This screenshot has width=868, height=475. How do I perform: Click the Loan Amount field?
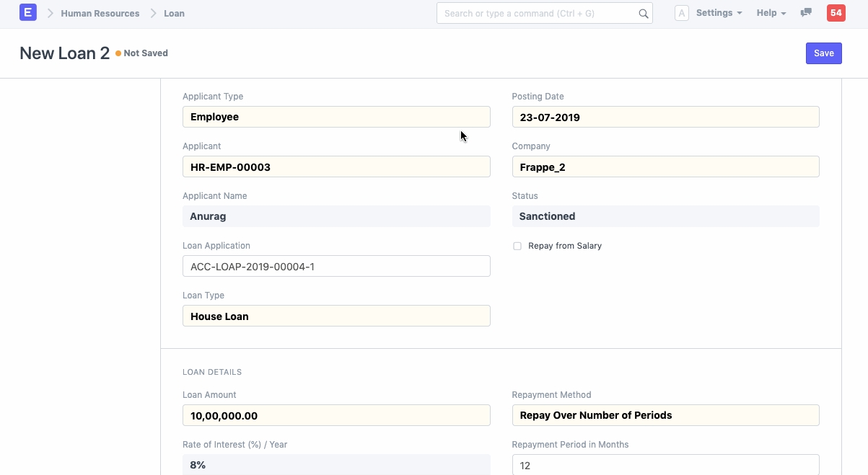coord(336,415)
